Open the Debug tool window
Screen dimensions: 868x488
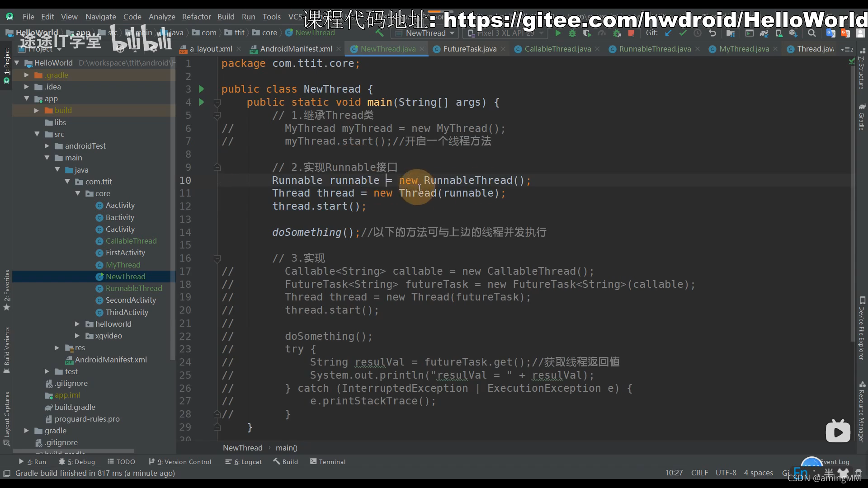click(x=77, y=462)
